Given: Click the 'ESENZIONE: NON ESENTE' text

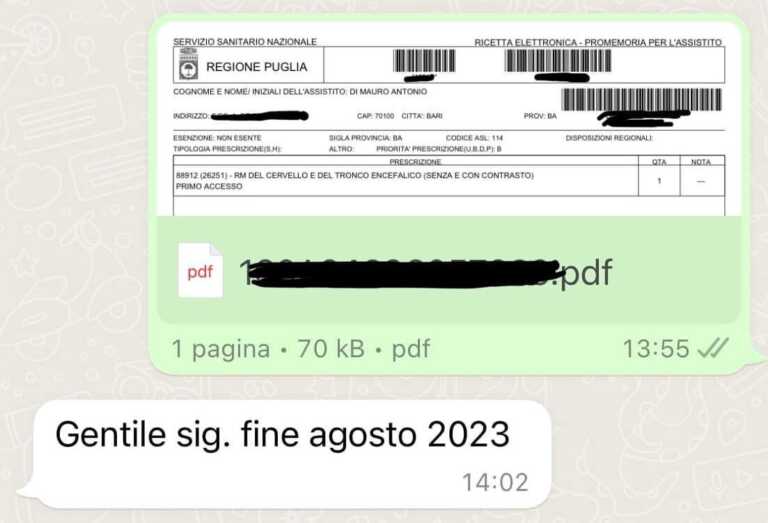Looking at the screenshot, I should (217, 138).
